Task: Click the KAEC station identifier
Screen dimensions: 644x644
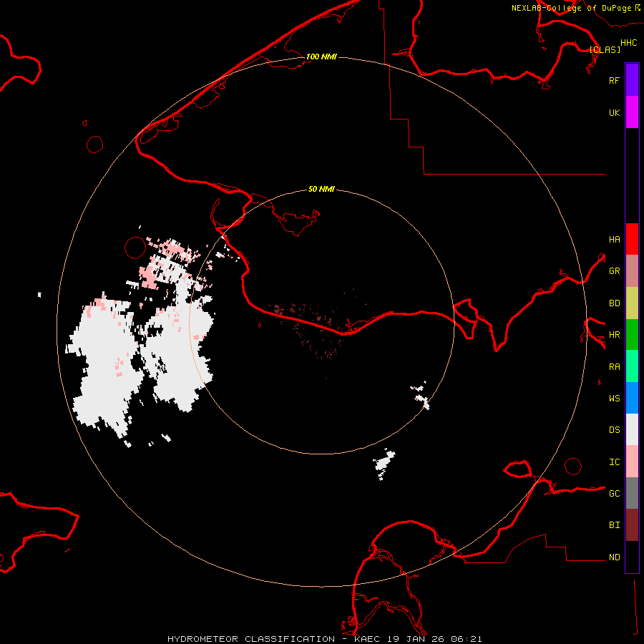Action: click(368, 639)
